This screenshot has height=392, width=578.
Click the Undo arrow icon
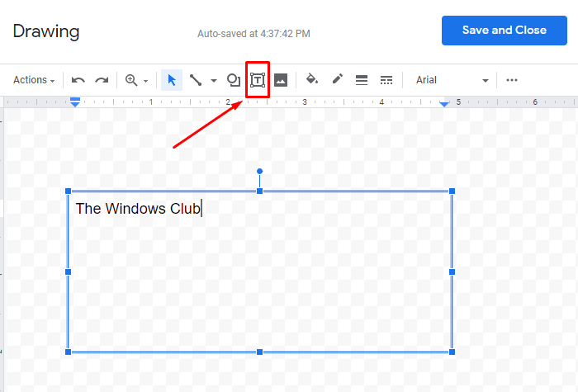78,80
